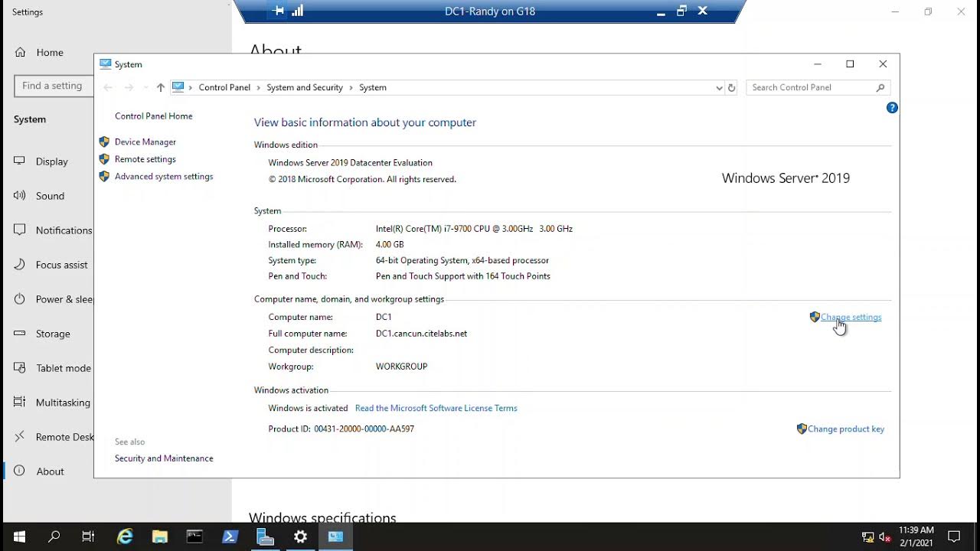This screenshot has width=980, height=551.
Task: Open File Explorer from taskbar
Action: [159, 536]
